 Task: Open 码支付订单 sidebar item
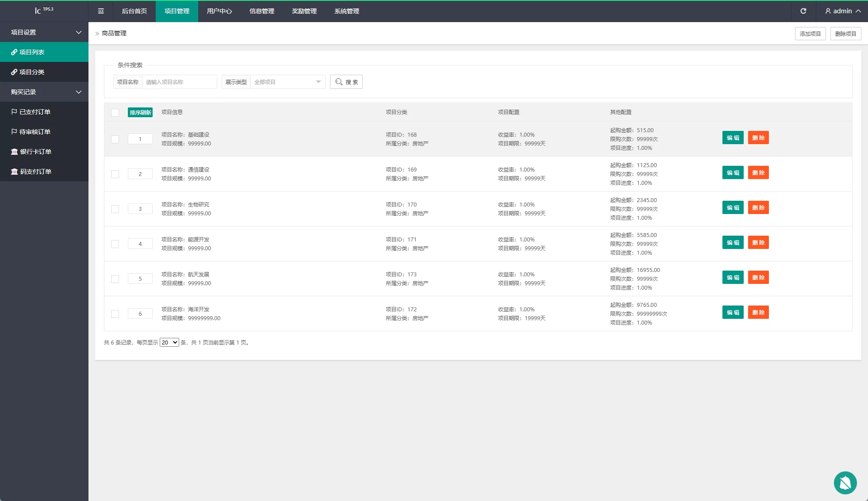click(35, 172)
